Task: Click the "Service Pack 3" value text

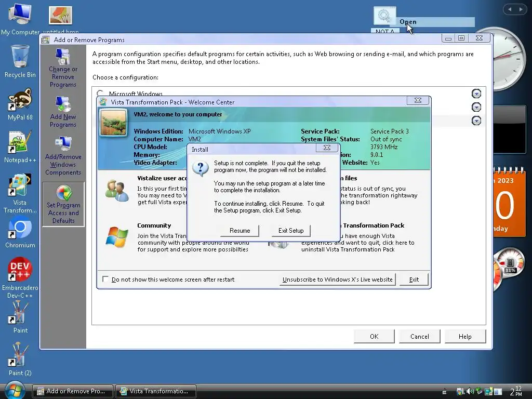Action: tap(390, 131)
